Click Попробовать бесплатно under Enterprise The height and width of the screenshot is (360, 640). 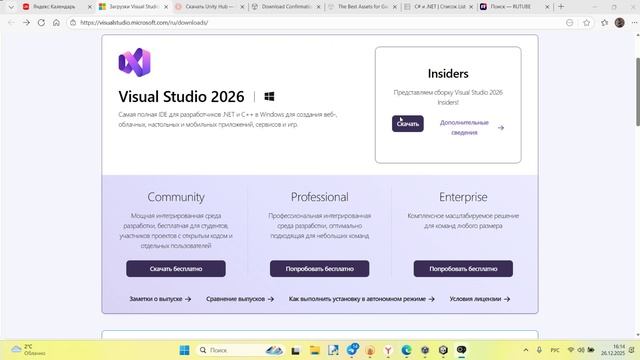click(x=463, y=269)
